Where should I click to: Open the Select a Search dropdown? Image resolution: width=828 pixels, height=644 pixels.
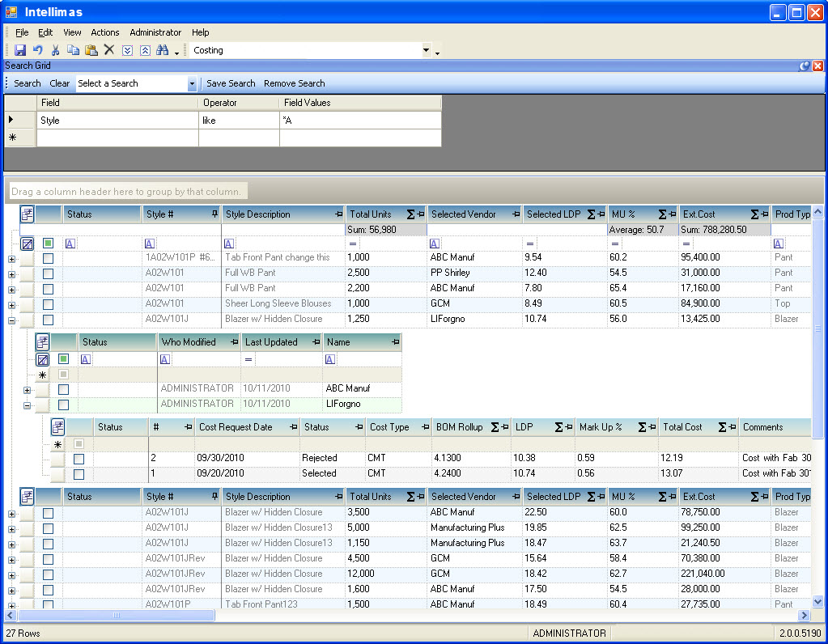[192, 83]
